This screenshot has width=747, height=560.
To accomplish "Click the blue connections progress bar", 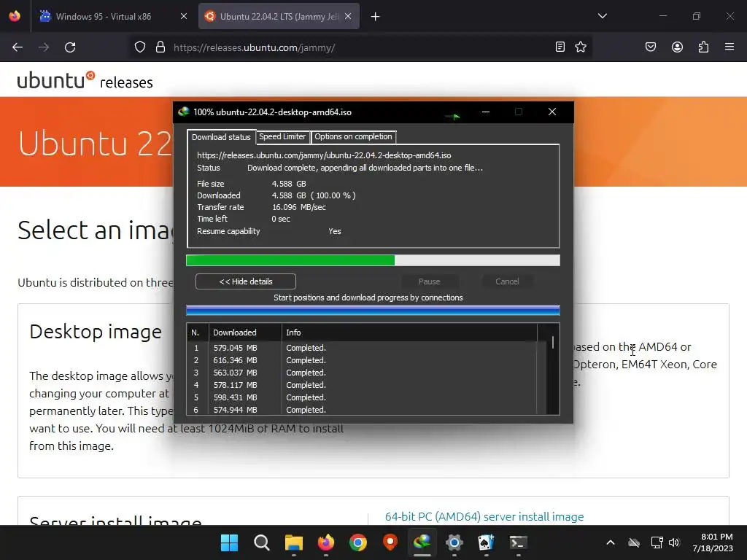I will pos(373,311).
